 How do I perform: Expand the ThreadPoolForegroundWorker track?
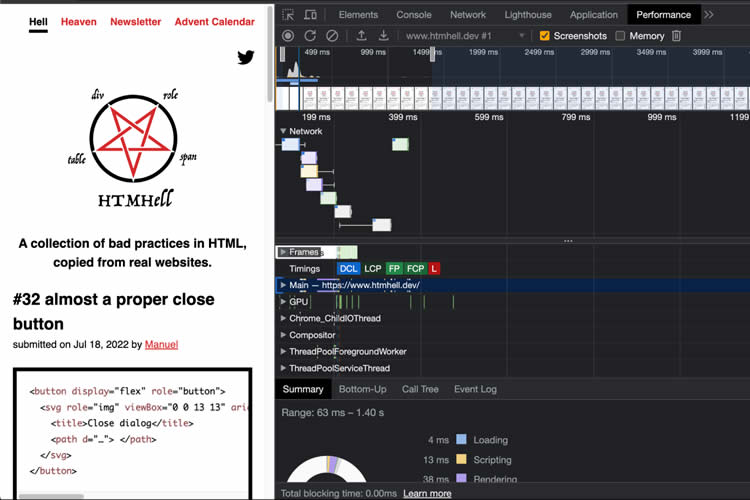tap(283, 352)
